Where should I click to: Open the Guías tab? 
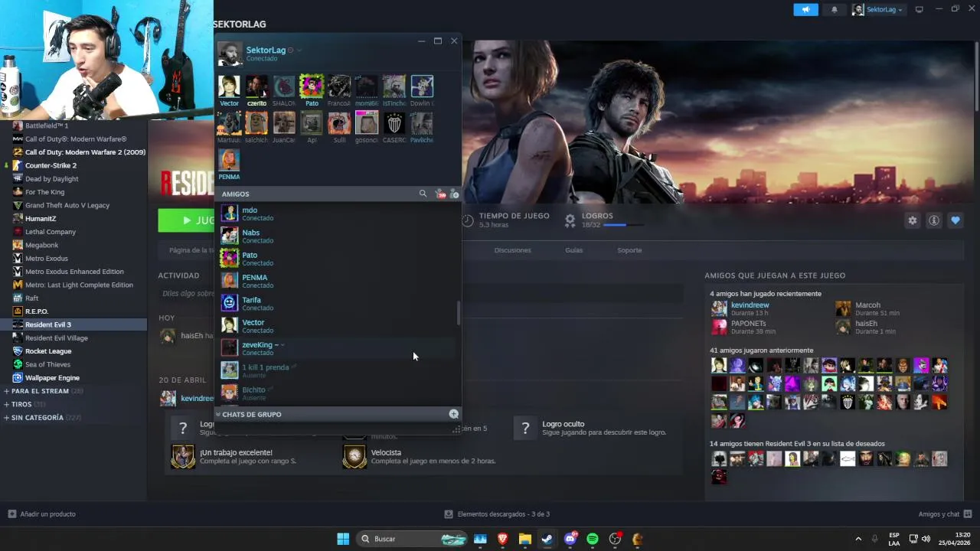pyautogui.click(x=573, y=250)
